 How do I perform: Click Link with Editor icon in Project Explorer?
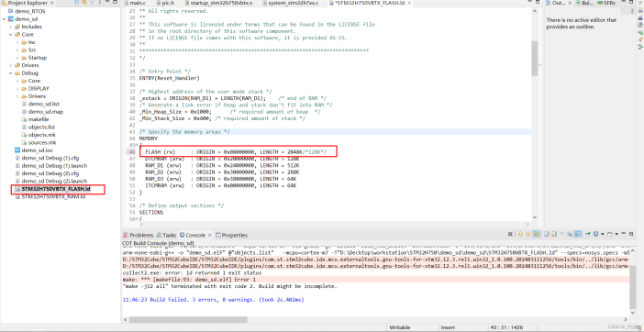tap(84, 3)
